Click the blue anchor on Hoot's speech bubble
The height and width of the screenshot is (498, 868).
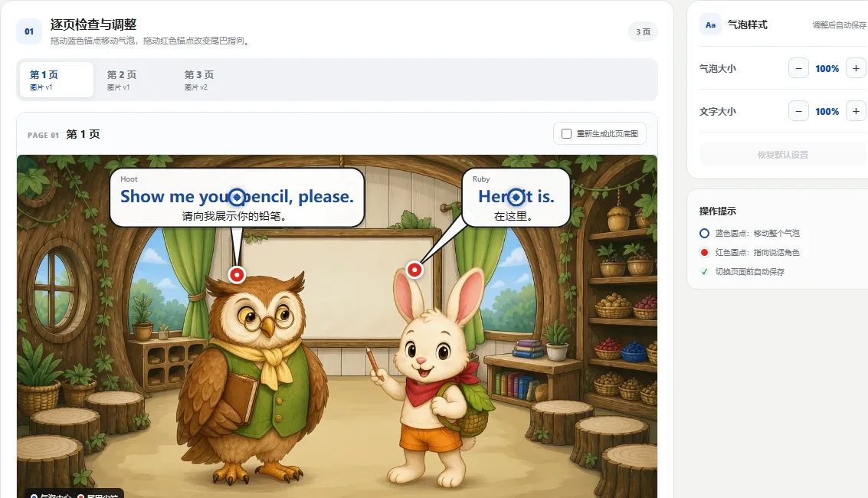tap(237, 196)
